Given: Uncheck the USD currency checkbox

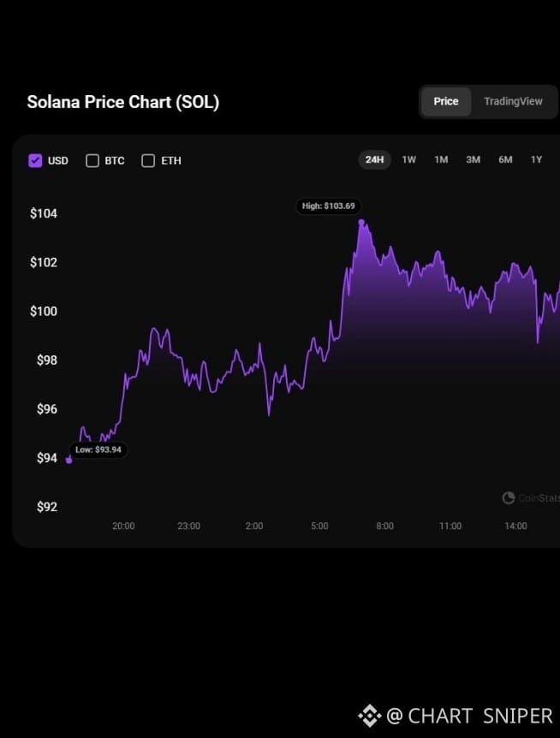Looking at the screenshot, I should pos(35,160).
